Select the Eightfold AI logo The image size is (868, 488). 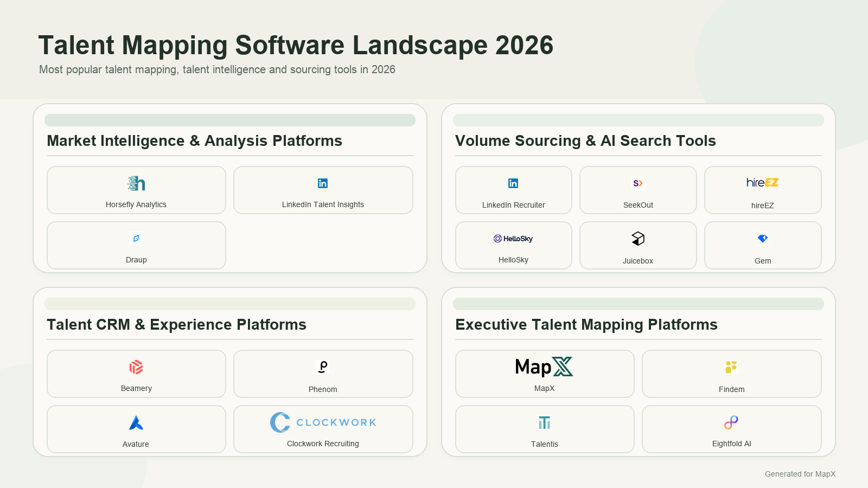pyautogui.click(x=731, y=422)
